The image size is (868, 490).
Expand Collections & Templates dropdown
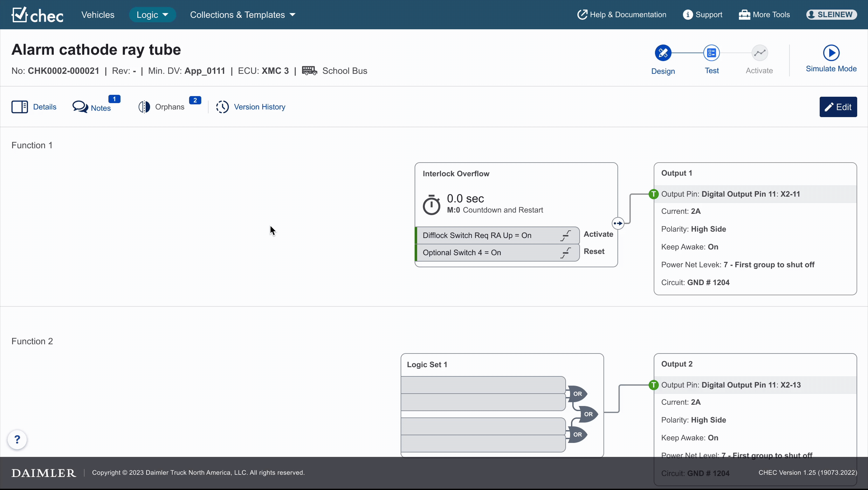coord(243,15)
